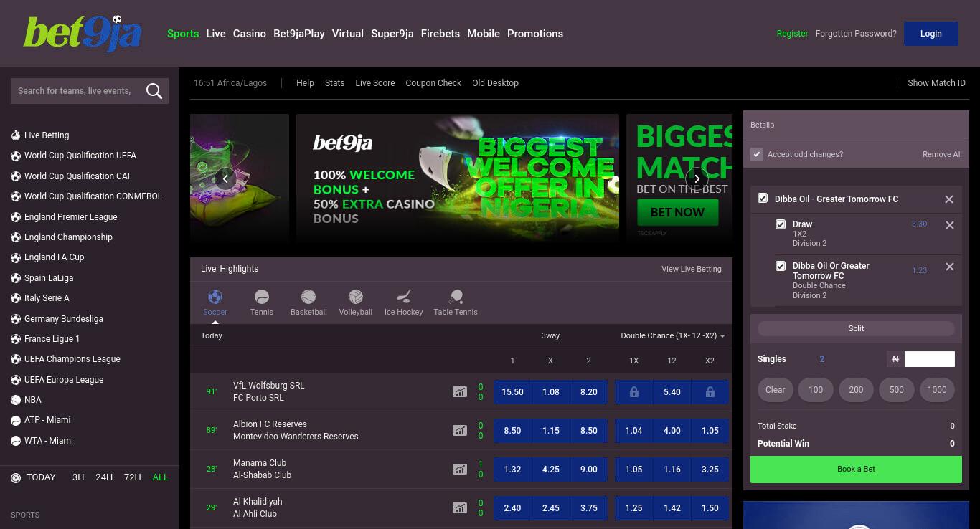The image size is (980, 529).
Task: Select the Table Tennis sport icon
Action: [456, 296]
